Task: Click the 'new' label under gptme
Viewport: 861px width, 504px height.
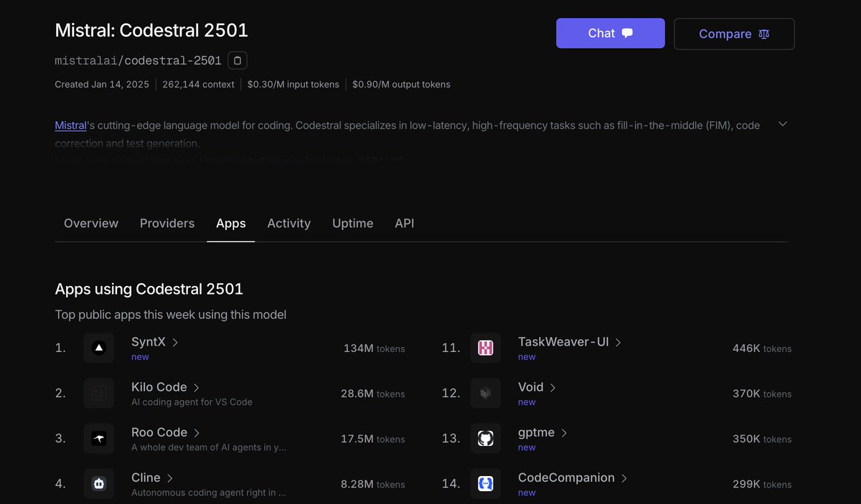Action: [x=527, y=447]
